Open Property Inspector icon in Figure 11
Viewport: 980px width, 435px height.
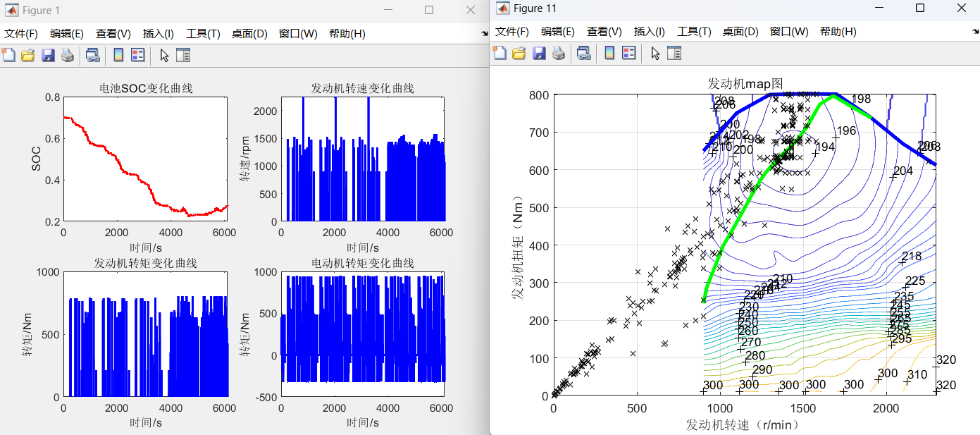point(674,53)
